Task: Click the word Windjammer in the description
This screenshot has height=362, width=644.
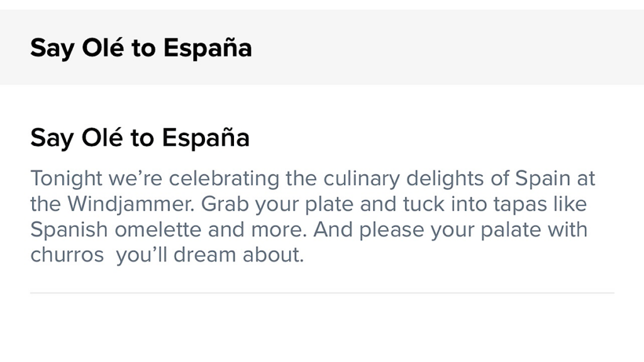Action: coord(131,204)
